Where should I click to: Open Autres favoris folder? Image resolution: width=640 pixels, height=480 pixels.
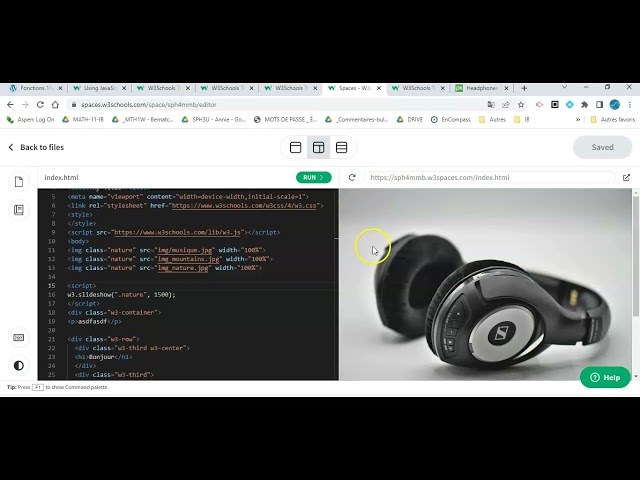pyautogui.click(x=613, y=120)
